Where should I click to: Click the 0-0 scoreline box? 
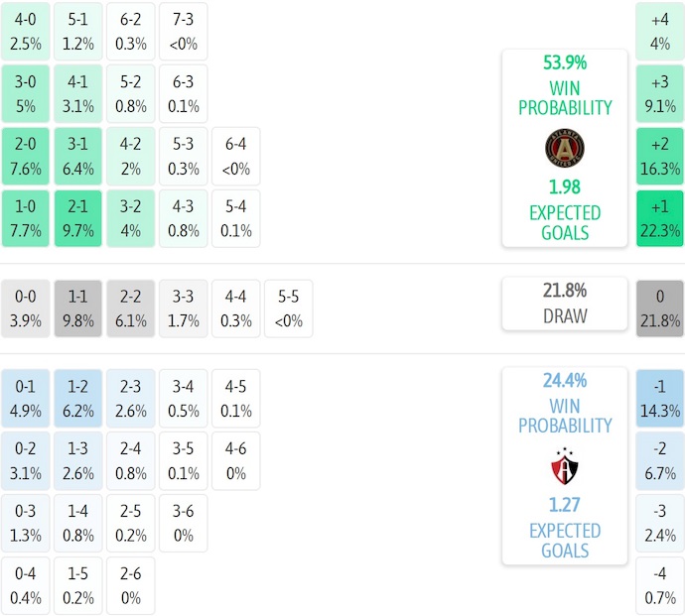coord(25,308)
